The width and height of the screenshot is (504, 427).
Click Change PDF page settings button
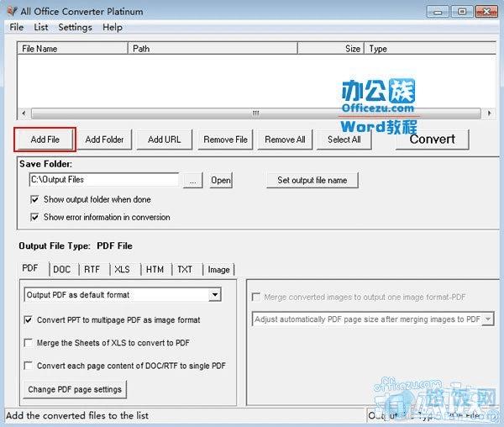(75, 389)
